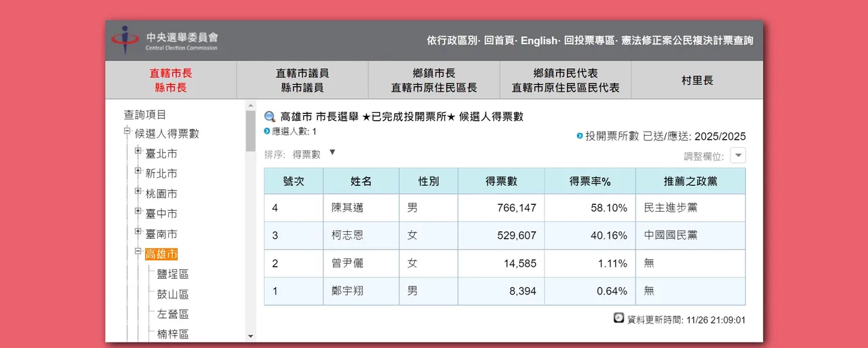Click the 得票率% column header
Screen dimensions: 868x348
click(x=590, y=181)
